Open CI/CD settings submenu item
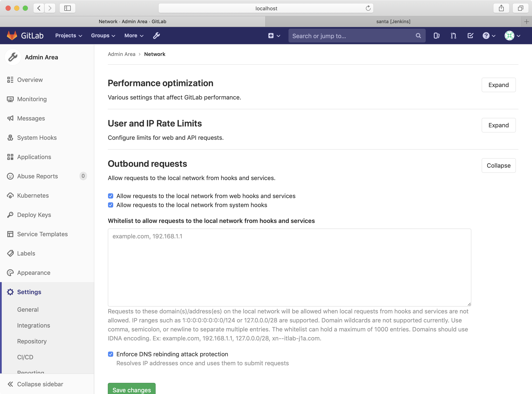The image size is (532, 394). (x=25, y=357)
